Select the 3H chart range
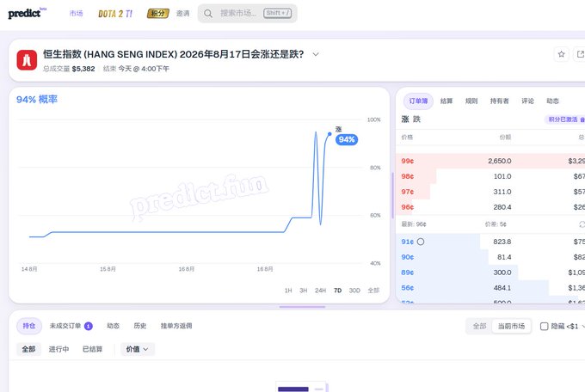Viewport: 585px width, 392px height. click(x=304, y=291)
